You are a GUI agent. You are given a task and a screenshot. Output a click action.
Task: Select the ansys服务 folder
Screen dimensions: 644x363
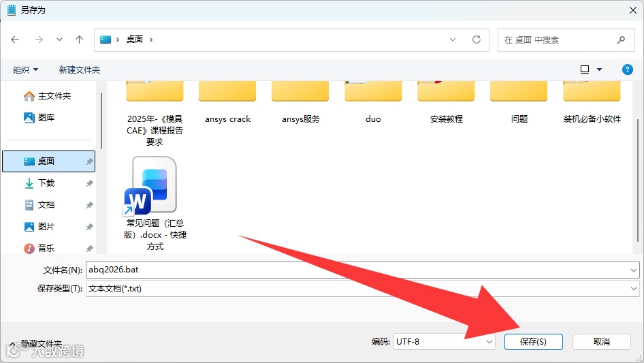click(300, 103)
